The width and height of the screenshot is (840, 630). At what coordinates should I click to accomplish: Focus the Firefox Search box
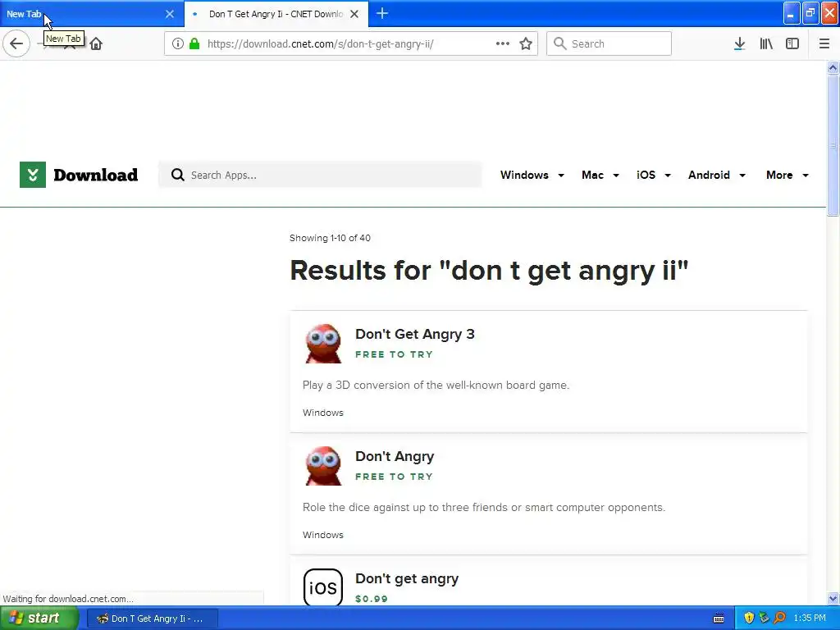pyautogui.click(x=609, y=43)
